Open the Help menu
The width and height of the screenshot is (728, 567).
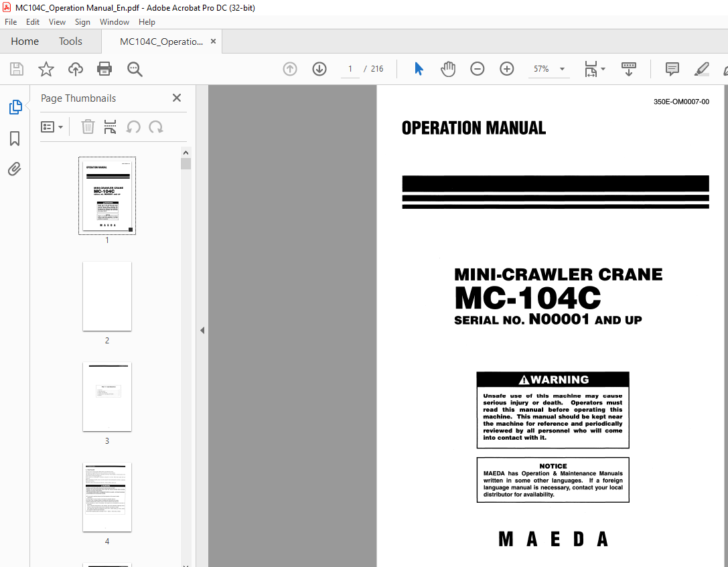[147, 22]
